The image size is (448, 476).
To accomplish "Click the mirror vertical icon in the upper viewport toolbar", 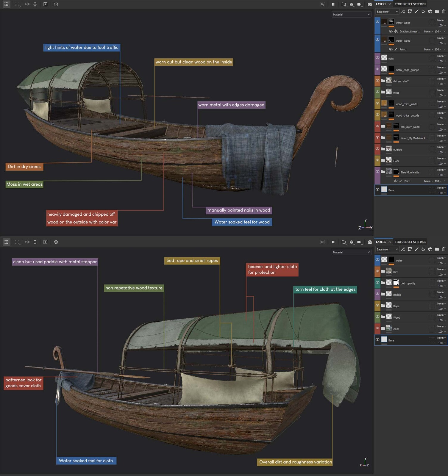I will point(35,4).
